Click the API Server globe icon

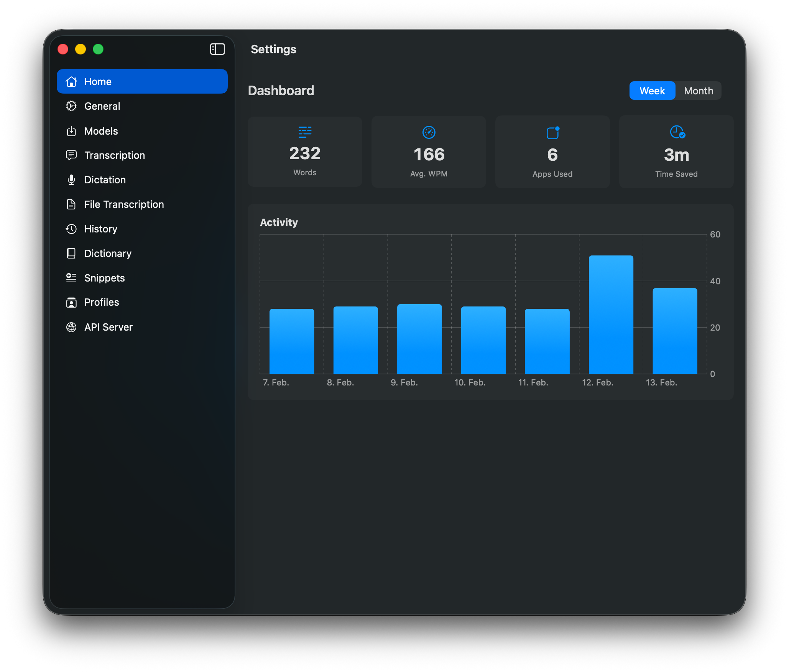click(x=71, y=327)
